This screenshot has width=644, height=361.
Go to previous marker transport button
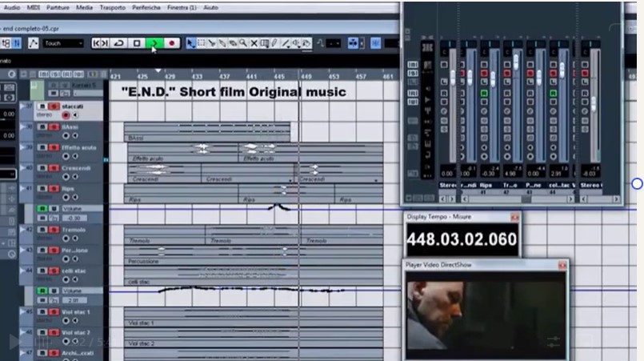click(101, 43)
